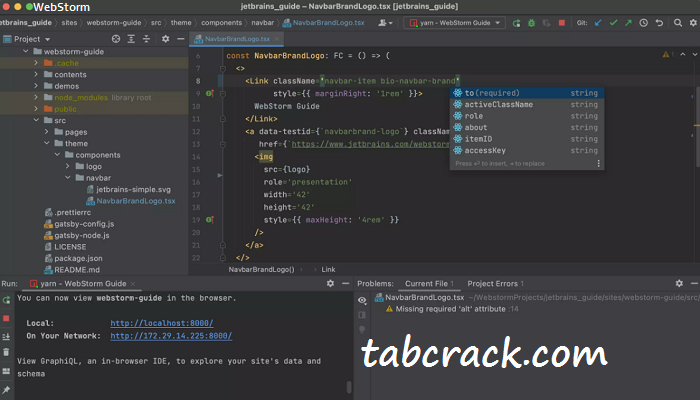Update project via the blue Git arrow

598,23
